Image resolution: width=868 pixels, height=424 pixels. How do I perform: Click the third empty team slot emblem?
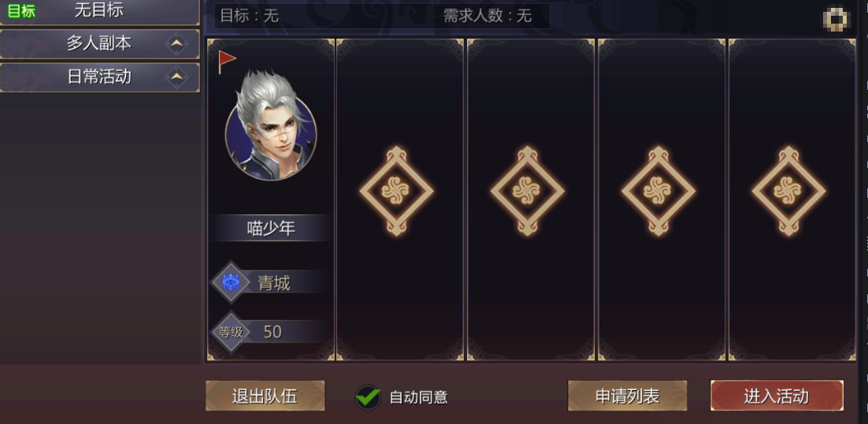658,191
